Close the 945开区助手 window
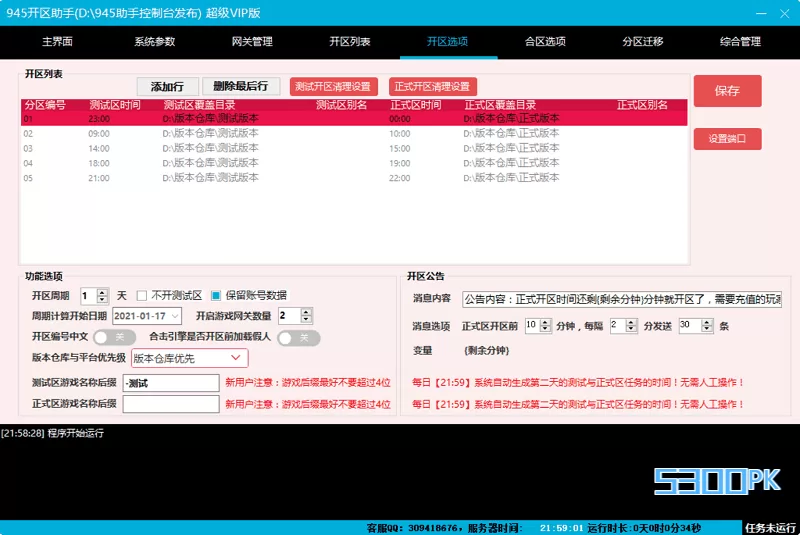The image size is (800, 535). coord(785,13)
